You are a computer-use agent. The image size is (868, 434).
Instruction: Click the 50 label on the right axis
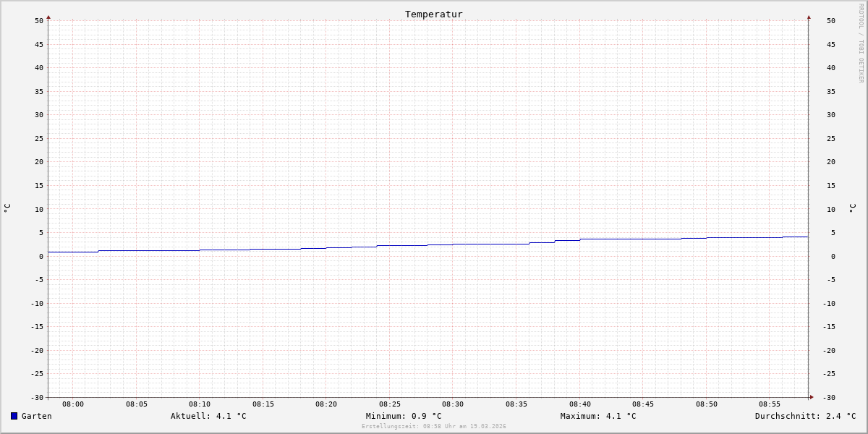tap(831, 20)
